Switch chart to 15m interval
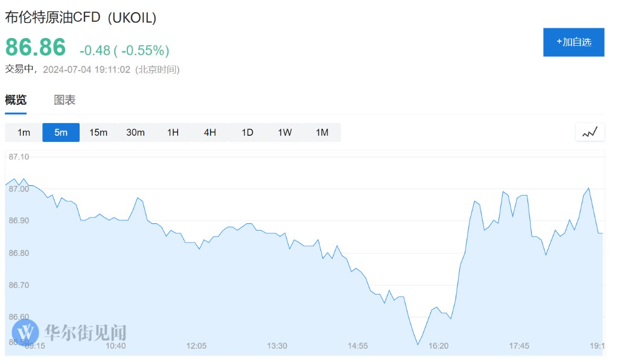 pos(98,132)
